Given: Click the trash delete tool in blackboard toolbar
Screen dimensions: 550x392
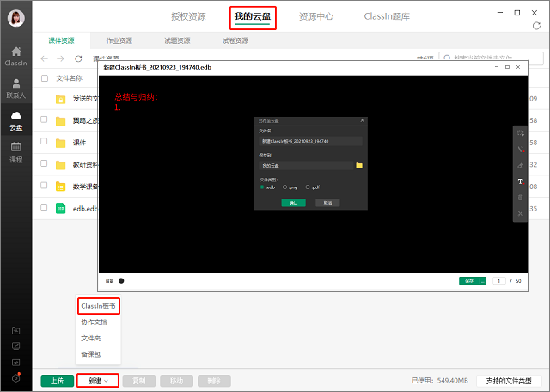Looking at the screenshot, I should click(521, 198).
